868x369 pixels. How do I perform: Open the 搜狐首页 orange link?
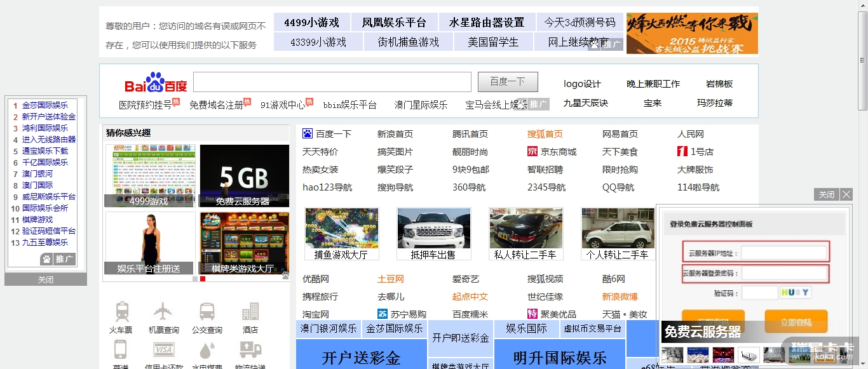545,134
